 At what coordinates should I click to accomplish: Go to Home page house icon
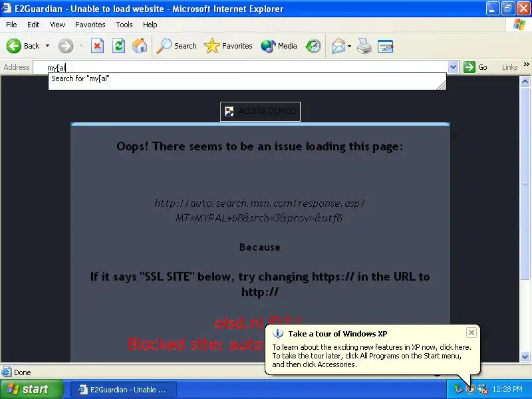coord(140,46)
